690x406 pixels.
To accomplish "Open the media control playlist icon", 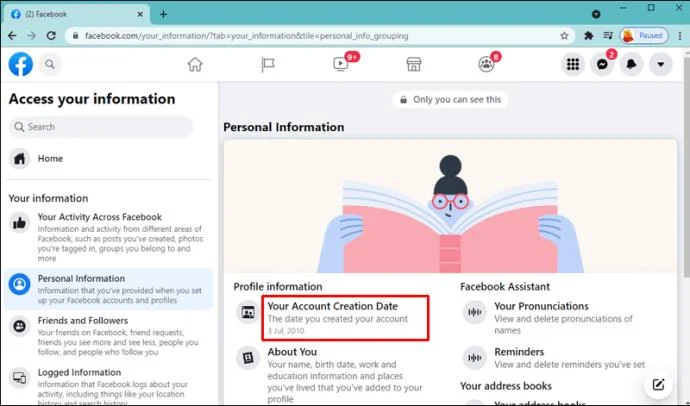I will tap(608, 36).
